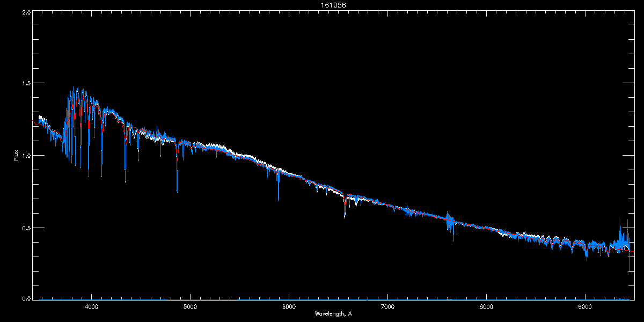Select the Flux y-axis label
644x322 pixels.
point(17,156)
